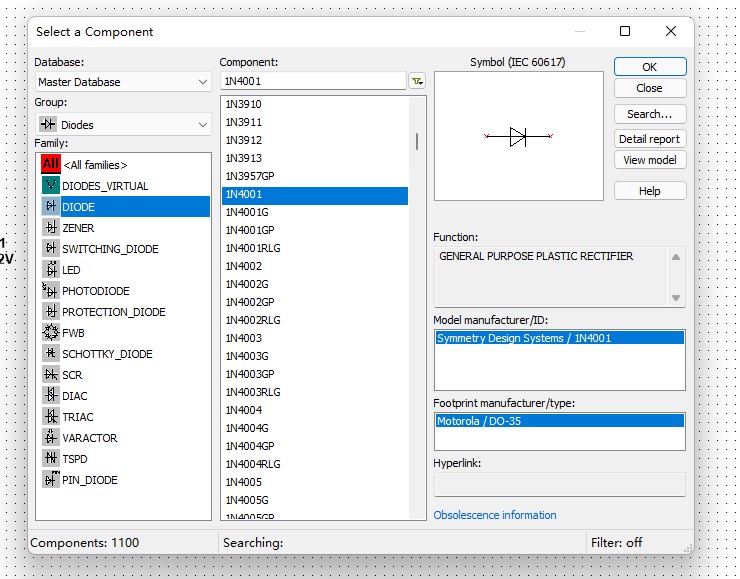The height and width of the screenshot is (579, 740).
Task: Click the diode symbol preview
Action: coord(518,136)
